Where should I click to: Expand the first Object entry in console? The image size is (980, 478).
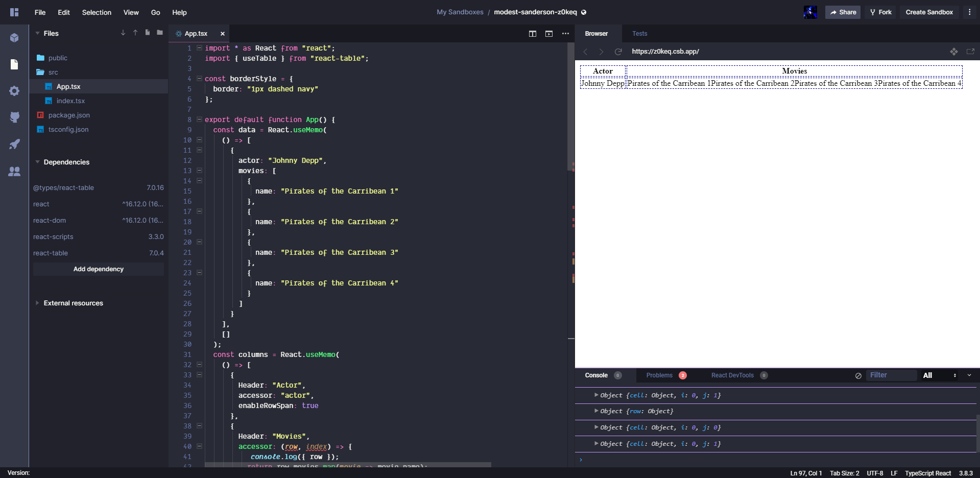595,395
